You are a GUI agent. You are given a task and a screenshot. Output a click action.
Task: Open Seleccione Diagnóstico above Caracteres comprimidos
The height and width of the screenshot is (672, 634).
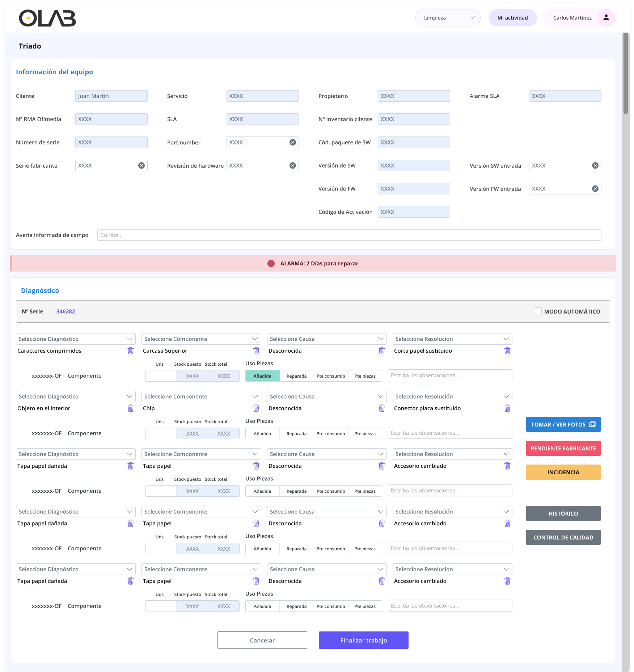coord(76,339)
